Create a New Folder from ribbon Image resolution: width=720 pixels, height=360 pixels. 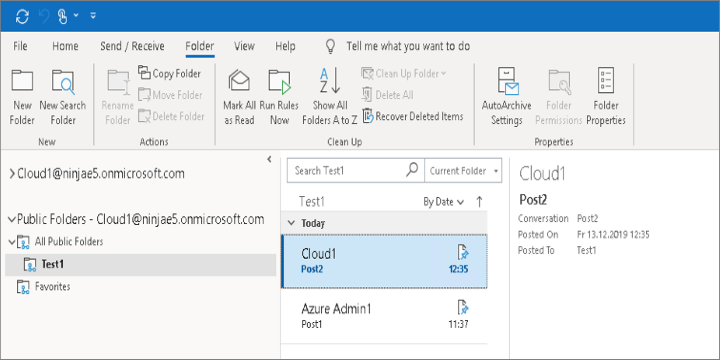click(22, 98)
